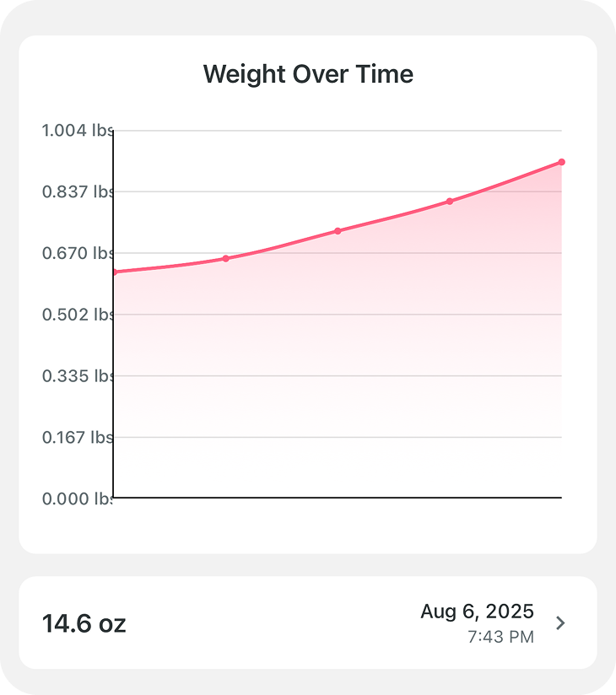Open the 14.6 oz entry chevron
This screenshot has width=616, height=695.
[x=560, y=623]
